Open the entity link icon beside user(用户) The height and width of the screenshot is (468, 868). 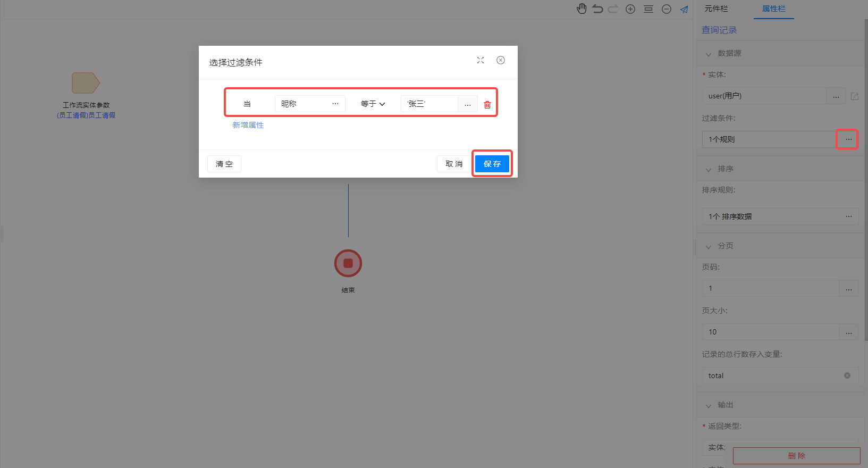[855, 96]
